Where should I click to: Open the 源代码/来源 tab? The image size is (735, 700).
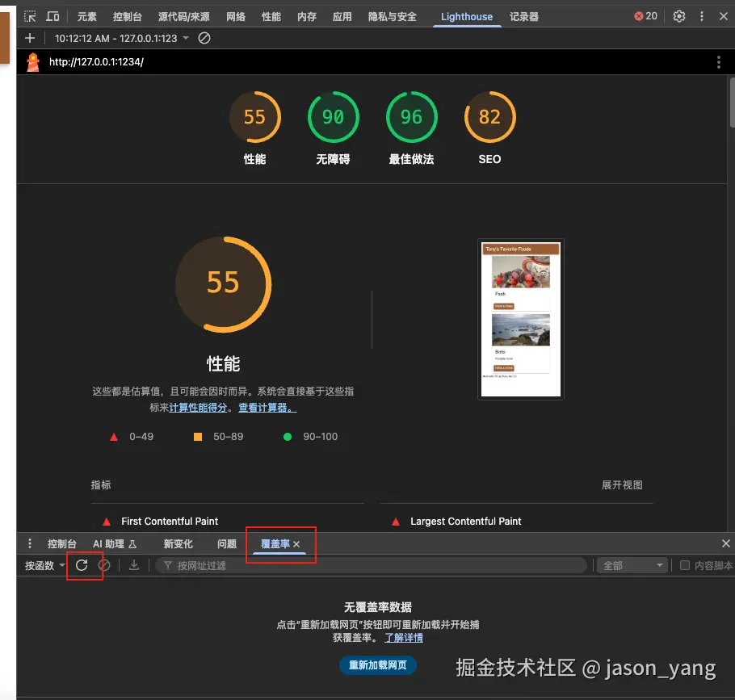184,17
